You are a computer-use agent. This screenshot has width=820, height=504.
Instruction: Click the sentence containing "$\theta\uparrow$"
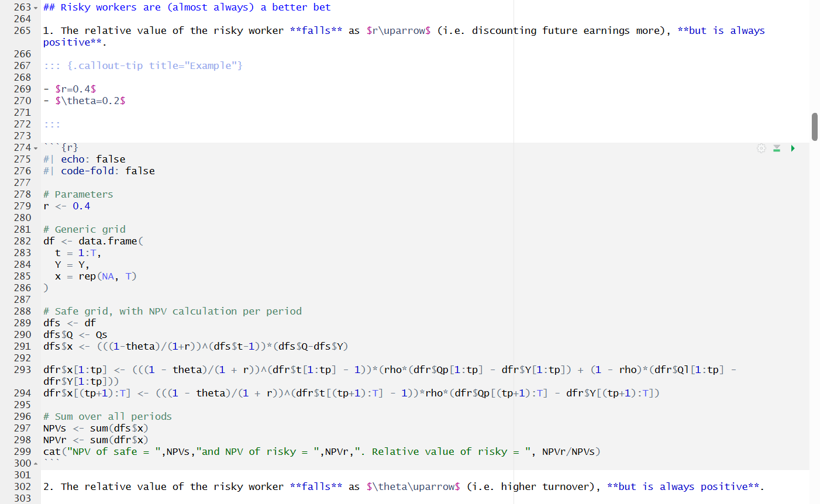pos(404,486)
